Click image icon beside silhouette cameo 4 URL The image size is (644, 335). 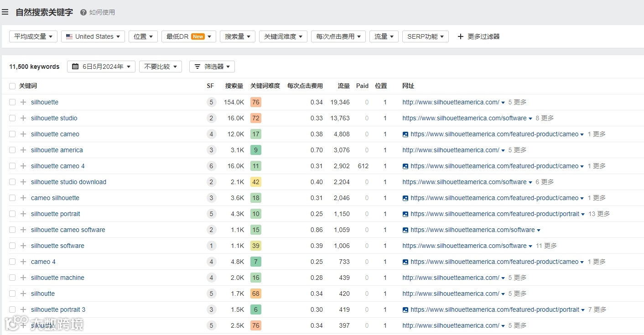point(405,166)
